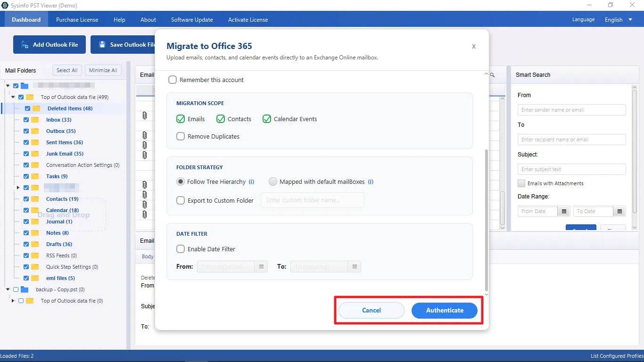This screenshot has width=644, height=362.
Task: Open the Language dropdown showing English
Action: click(619, 20)
